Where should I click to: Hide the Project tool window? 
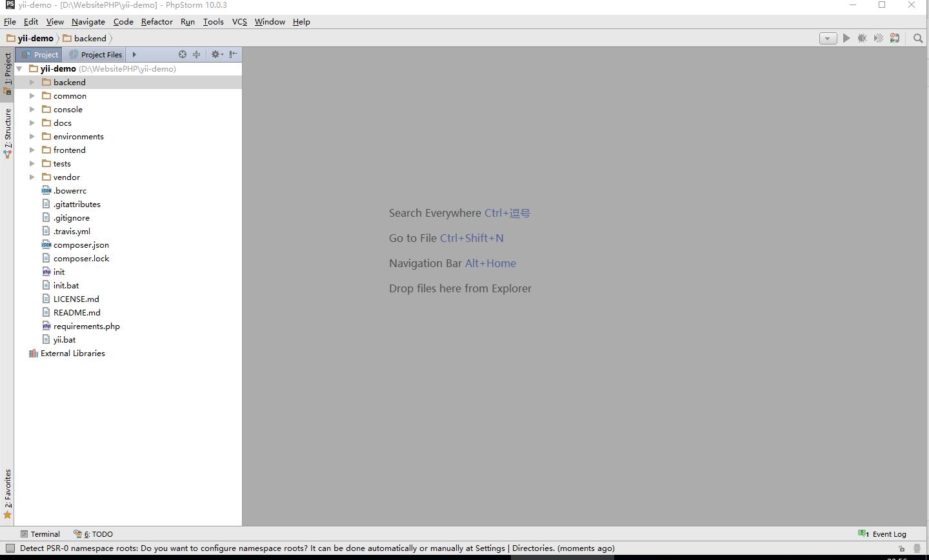234,54
